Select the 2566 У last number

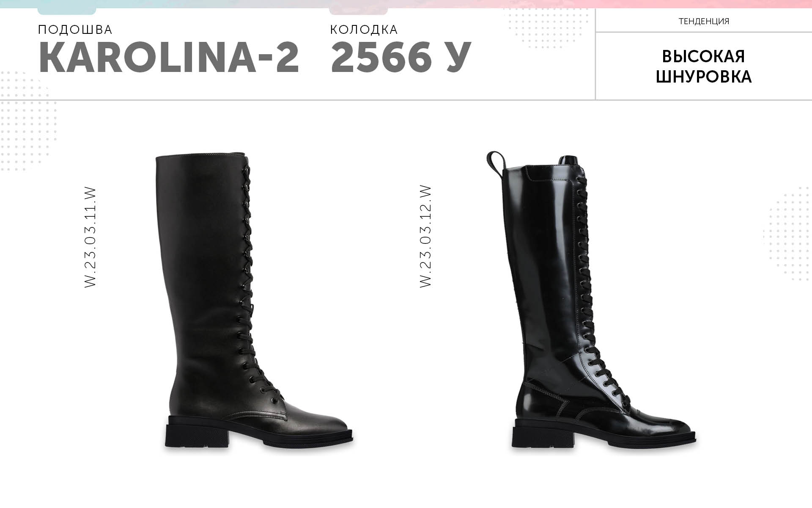pyautogui.click(x=401, y=58)
